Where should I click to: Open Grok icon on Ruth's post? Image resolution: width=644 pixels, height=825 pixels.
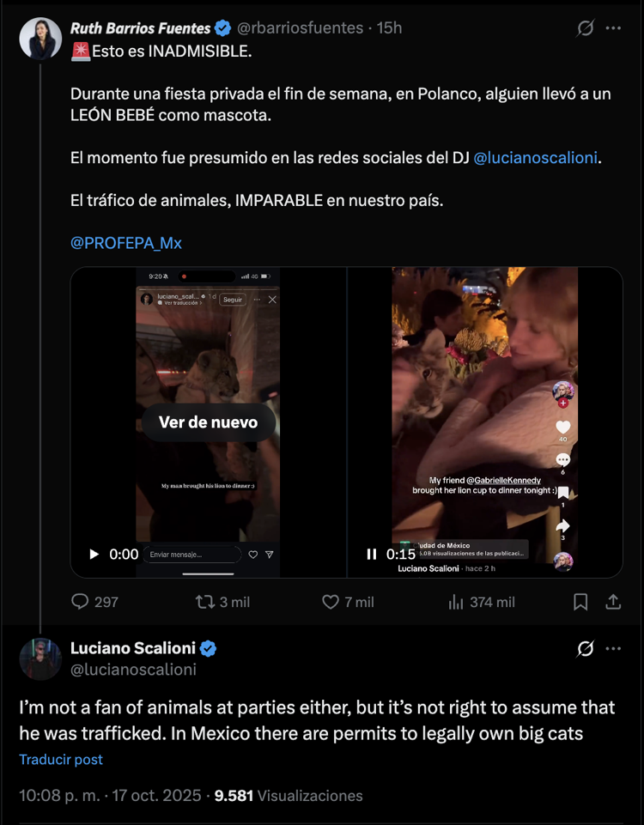coord(585,28)
